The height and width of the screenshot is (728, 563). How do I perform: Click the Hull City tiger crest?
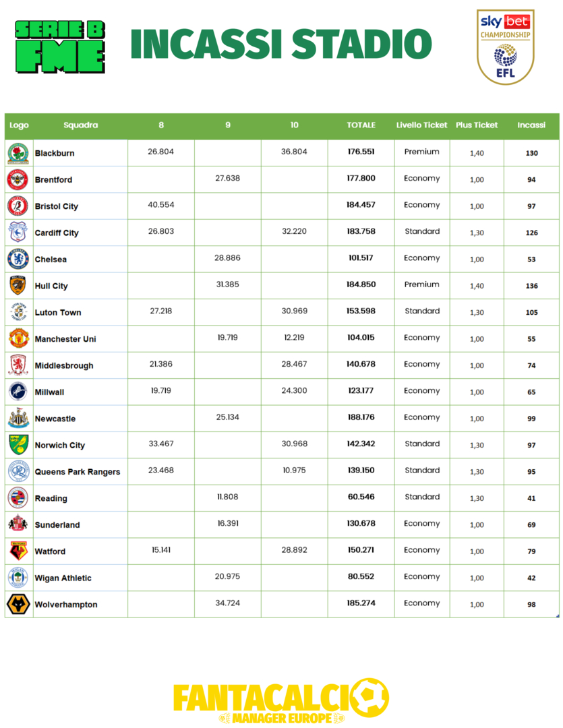18,286
